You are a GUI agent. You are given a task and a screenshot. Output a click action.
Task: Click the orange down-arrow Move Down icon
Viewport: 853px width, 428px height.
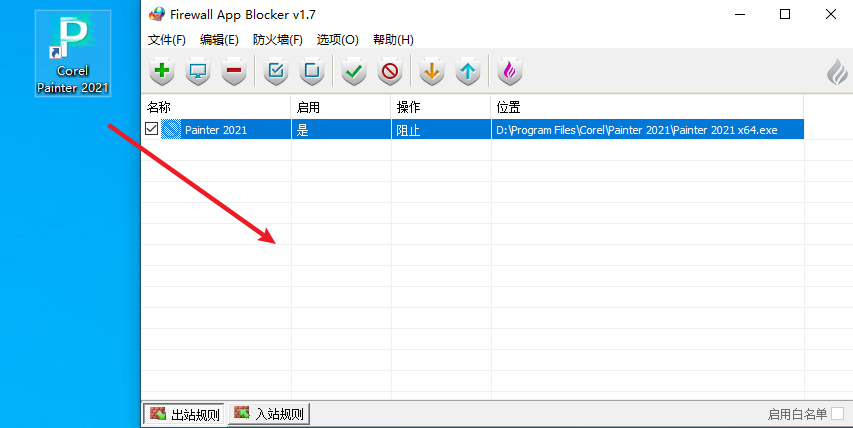(x=432, y=71)
